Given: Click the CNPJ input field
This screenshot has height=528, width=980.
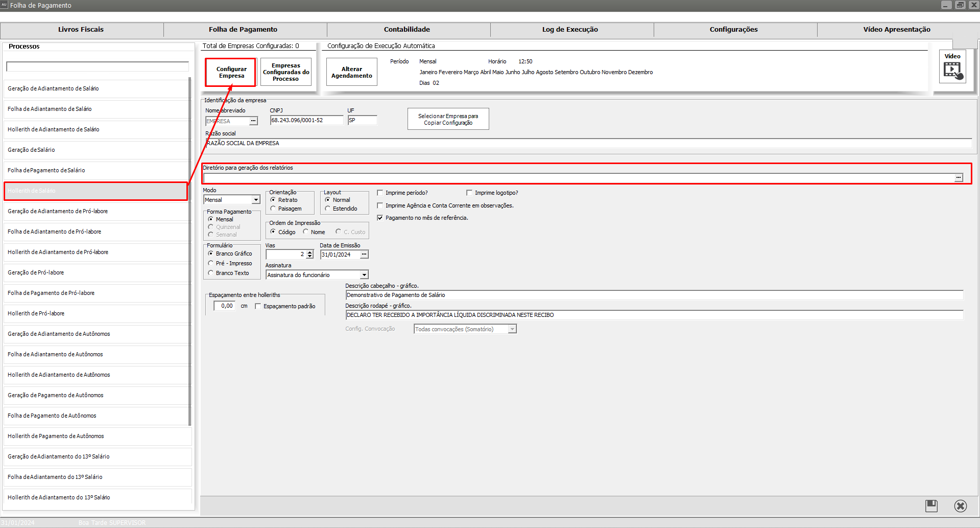Looking at the screenshot, I should pos(307,120).
